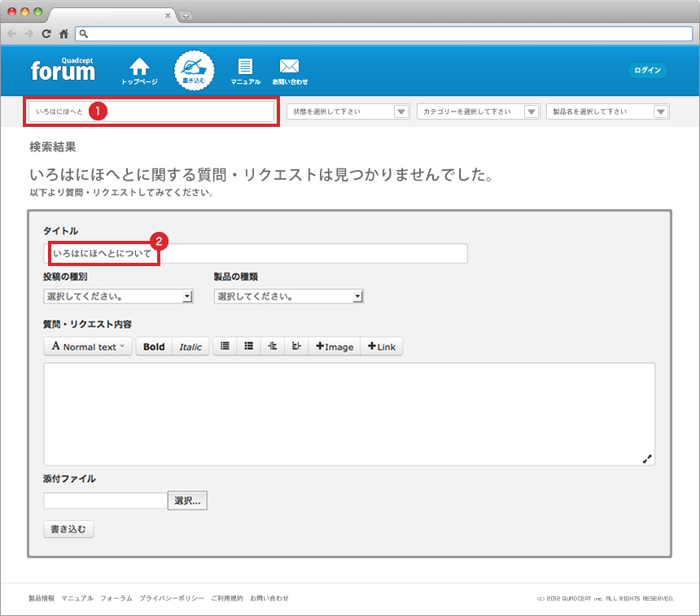700x616 pixels.
Task: Submit the post with 書き込む button
Action: coord(69,530)
